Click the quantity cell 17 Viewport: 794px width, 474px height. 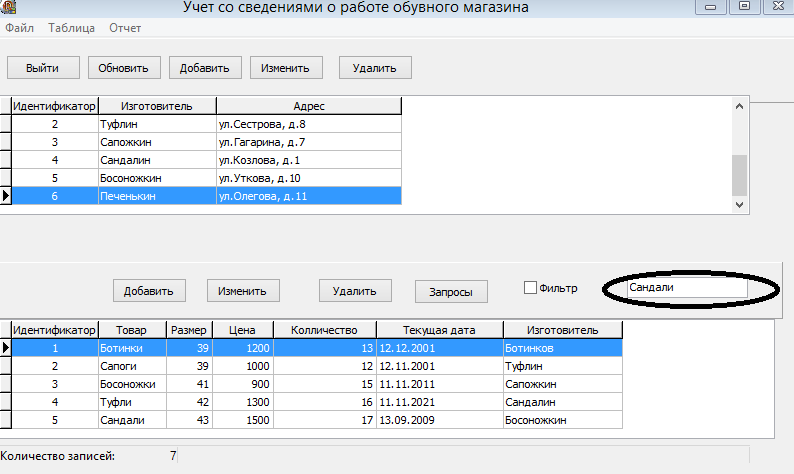[325, 420]
